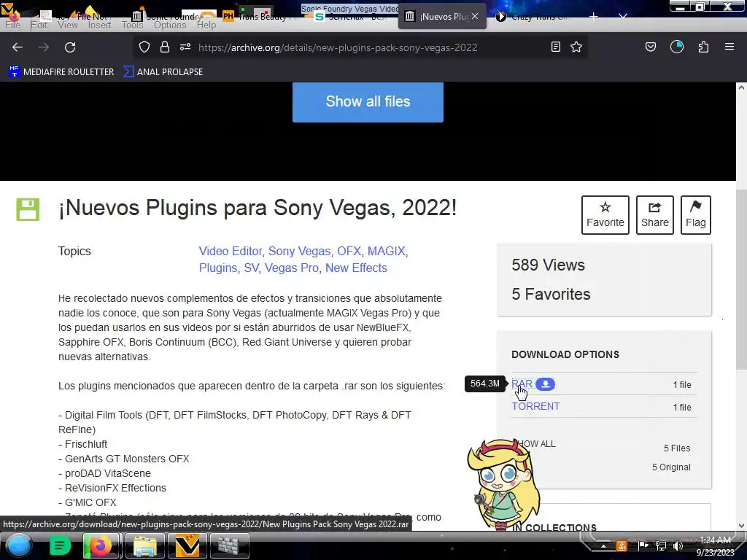The height and width of the screenshot is (560, 747).
Task: Open the Pocket save icon
Action: click(650, 47)
